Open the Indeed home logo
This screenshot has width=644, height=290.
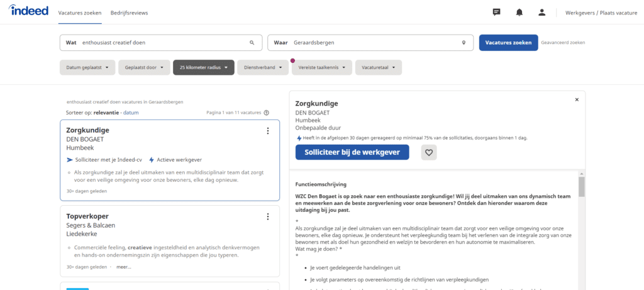[x=28, y=11]
